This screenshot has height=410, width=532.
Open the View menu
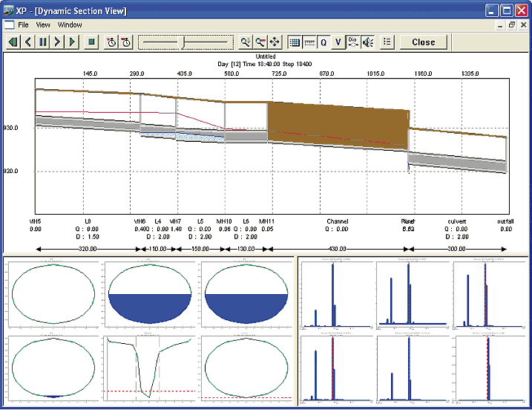click(43, 25)
